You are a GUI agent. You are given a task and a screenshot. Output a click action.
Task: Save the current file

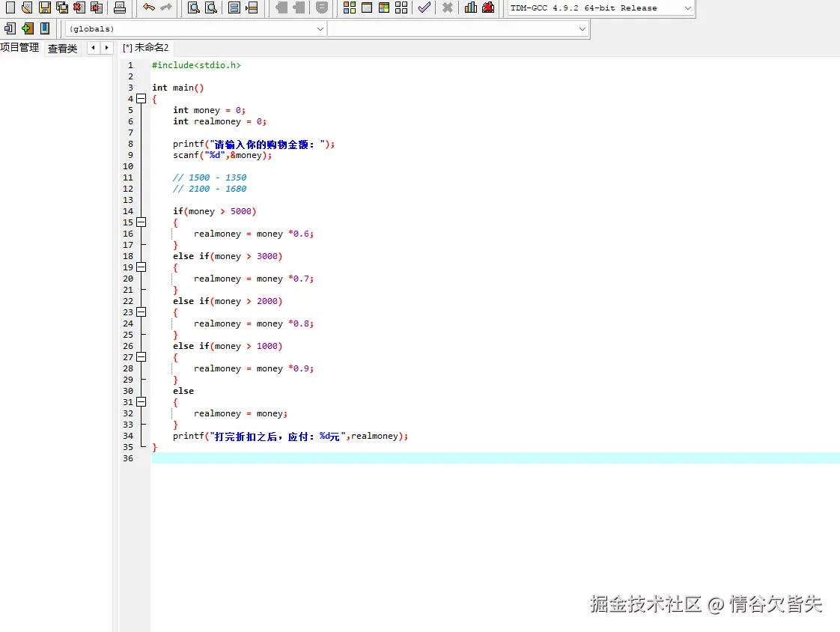pos(44,7)
